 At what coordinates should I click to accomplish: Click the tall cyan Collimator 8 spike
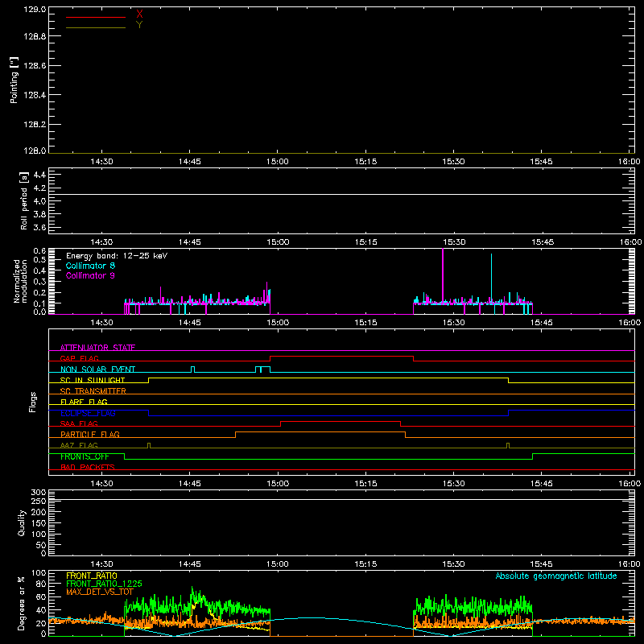tap(491, 279)
